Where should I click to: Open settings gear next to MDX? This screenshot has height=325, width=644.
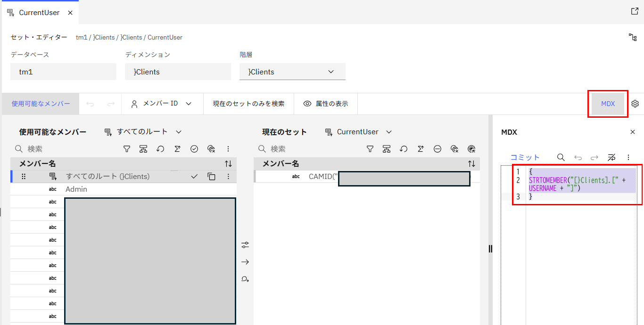click(x=635, y=104)
